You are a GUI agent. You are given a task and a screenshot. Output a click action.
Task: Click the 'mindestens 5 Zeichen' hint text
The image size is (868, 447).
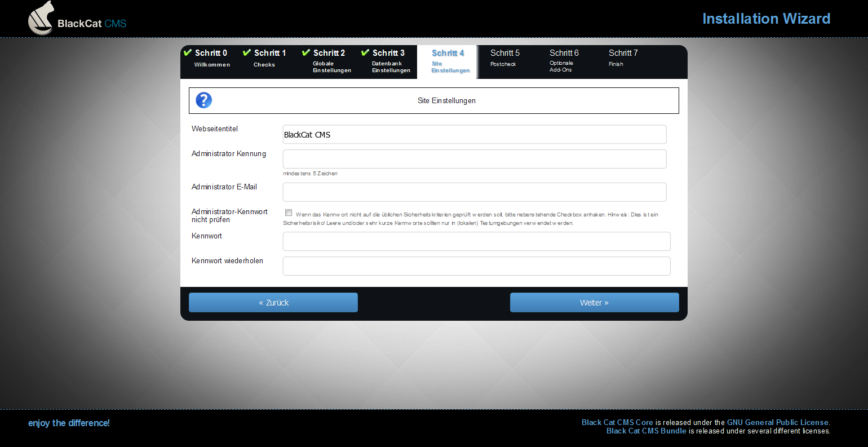[310, 174]
